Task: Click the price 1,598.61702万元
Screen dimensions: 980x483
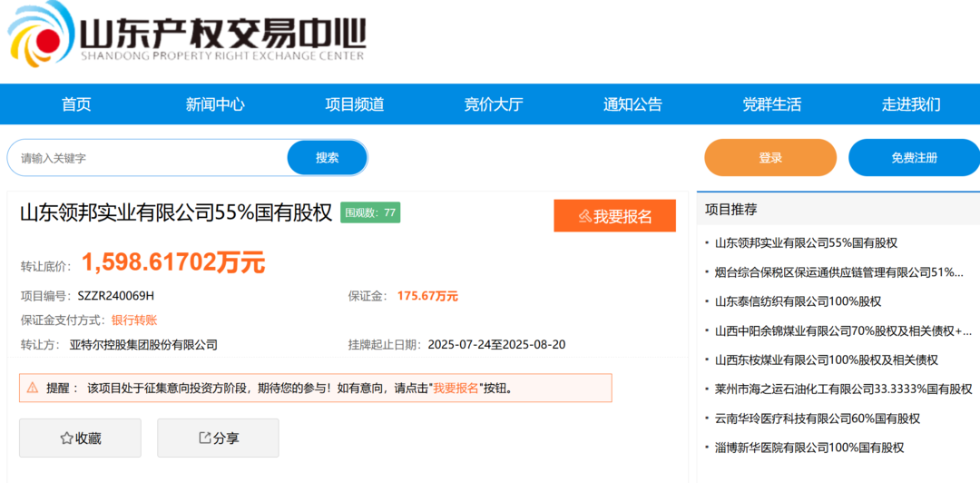Action: pos(173,262)
